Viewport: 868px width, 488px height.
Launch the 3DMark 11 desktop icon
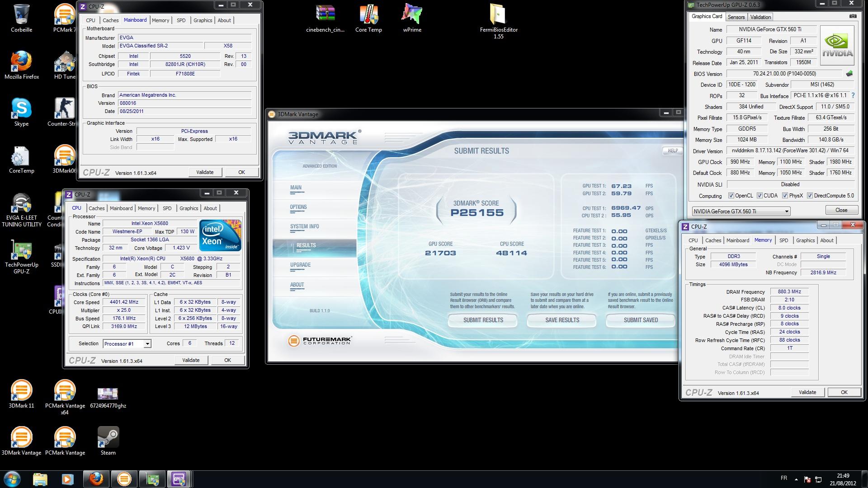click(x=21, y=394)
